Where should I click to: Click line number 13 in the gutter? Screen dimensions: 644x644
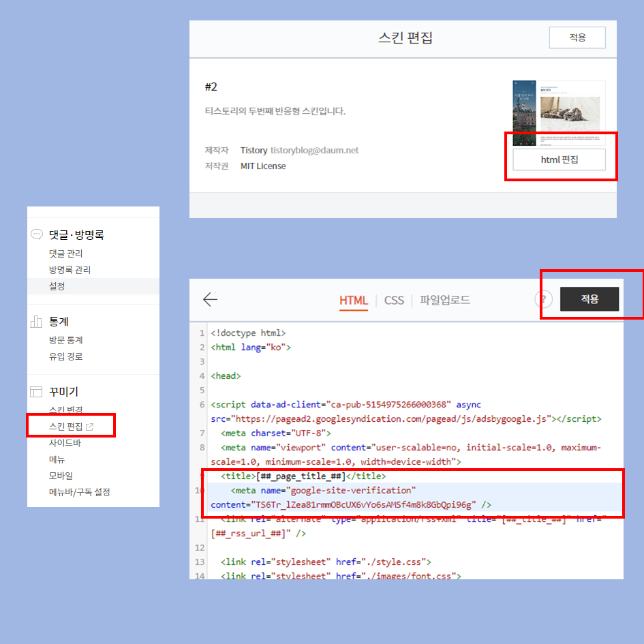[200, 562]
